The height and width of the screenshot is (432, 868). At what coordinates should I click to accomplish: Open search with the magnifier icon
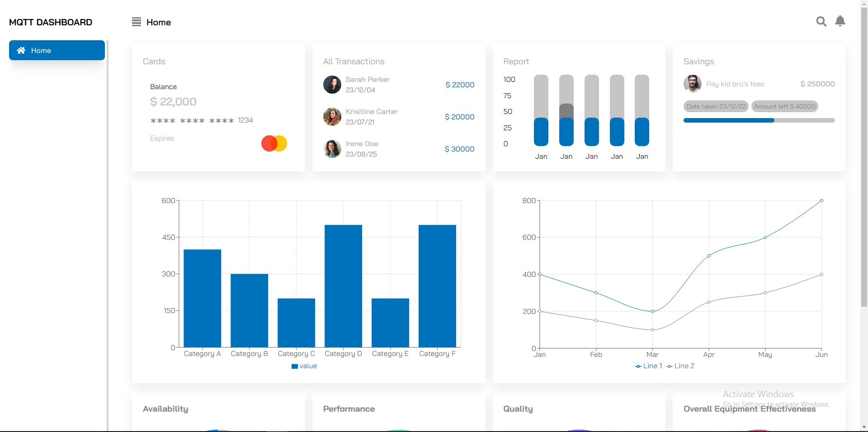[x=821, y=22]
